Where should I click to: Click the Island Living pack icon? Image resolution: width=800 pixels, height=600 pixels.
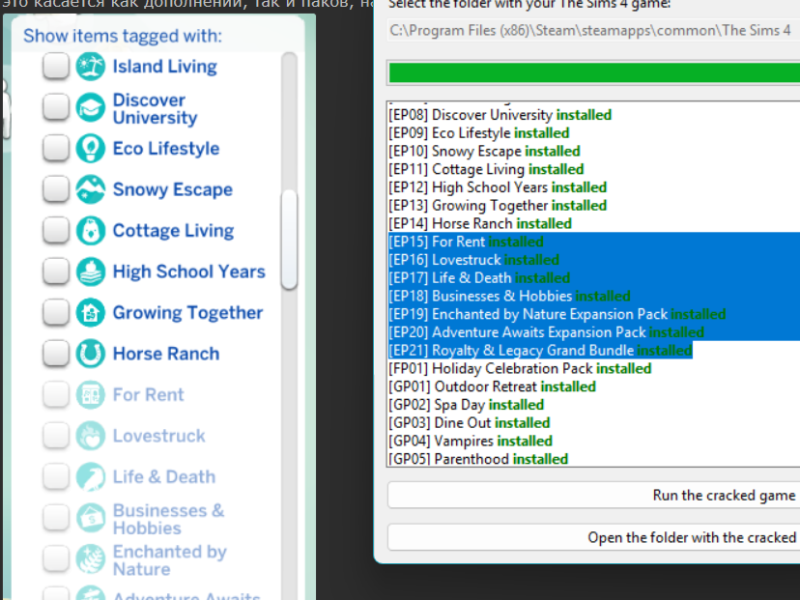pyautogui.click(x=90, y=67)
